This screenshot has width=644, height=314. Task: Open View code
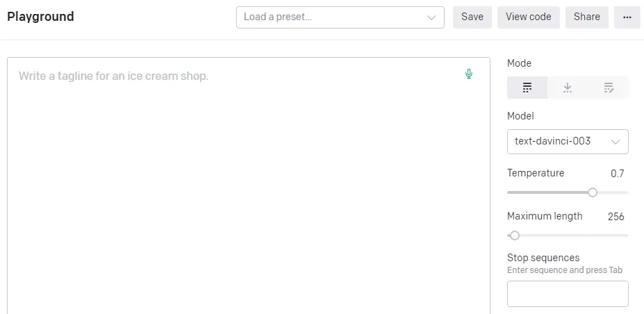[528, 17]
